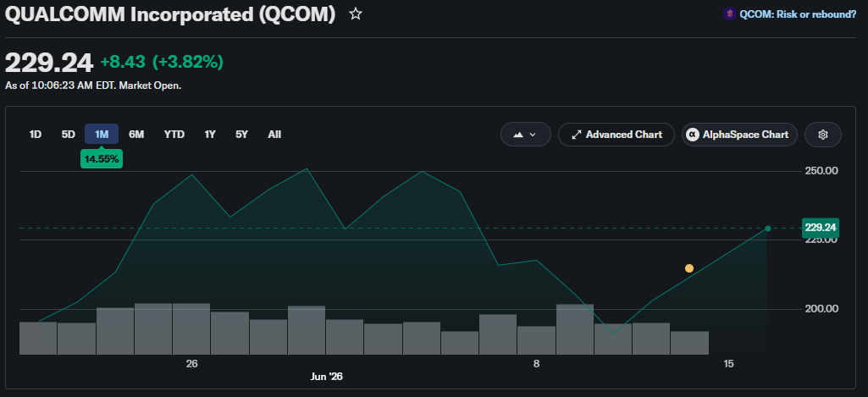Select the 1D time range

(x=36, y=135)
